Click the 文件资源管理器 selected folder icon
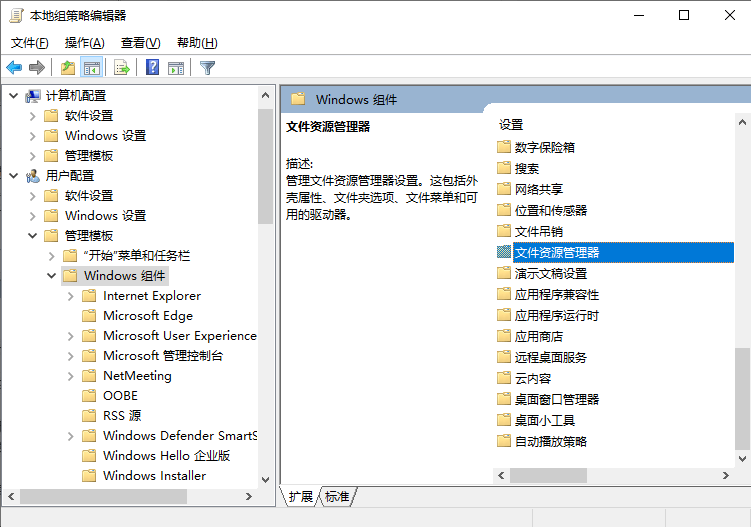The image size is (751, 527). coord(503,252)
